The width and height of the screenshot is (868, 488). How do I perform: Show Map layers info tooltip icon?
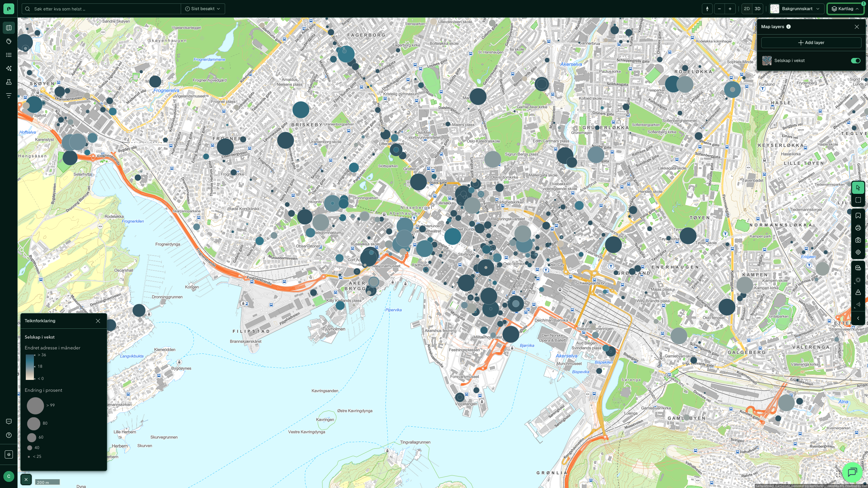788,27
